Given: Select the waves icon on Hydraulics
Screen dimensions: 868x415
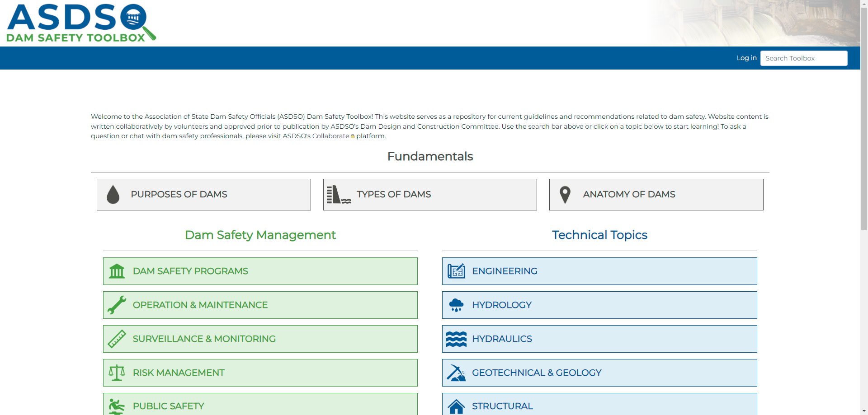Looking at the screenshot, I should [457, 339].
